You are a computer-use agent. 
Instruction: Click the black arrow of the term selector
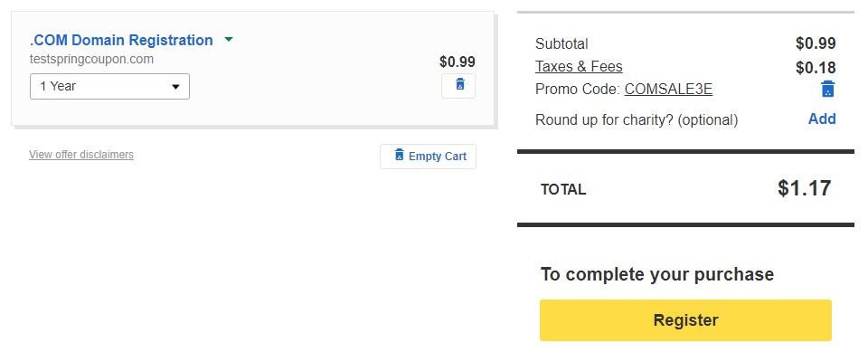coord(175,87)
